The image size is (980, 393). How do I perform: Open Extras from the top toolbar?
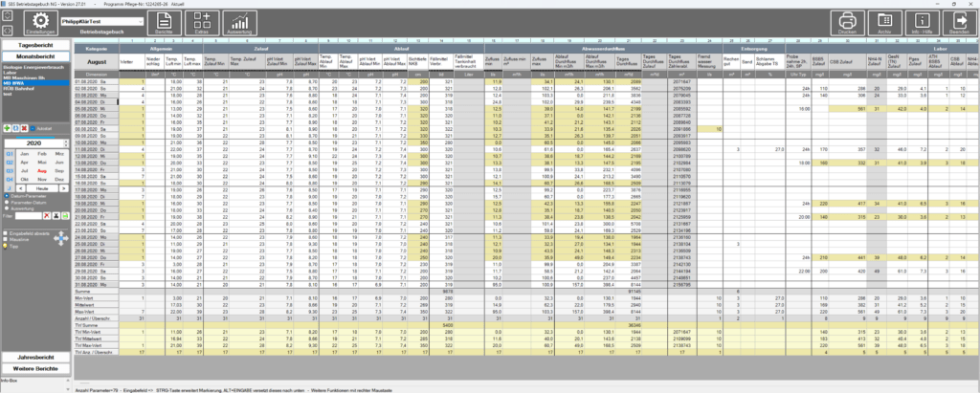(x=202, y=23)
